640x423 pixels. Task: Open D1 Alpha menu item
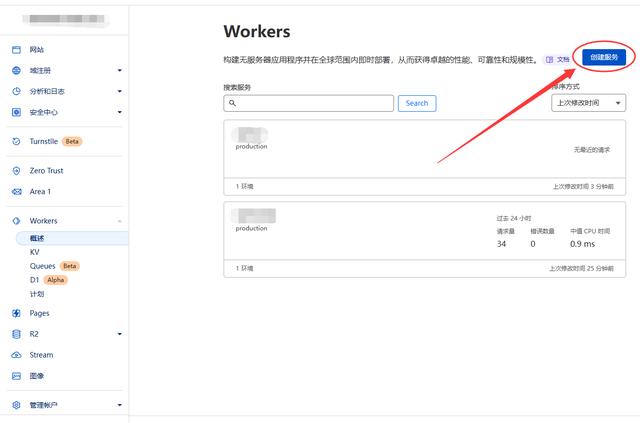point(35,281)
